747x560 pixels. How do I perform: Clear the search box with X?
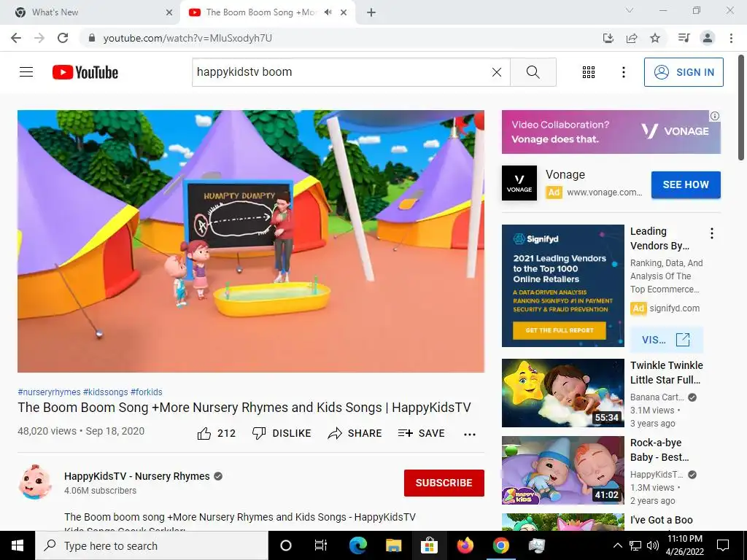tap(496, 72)
